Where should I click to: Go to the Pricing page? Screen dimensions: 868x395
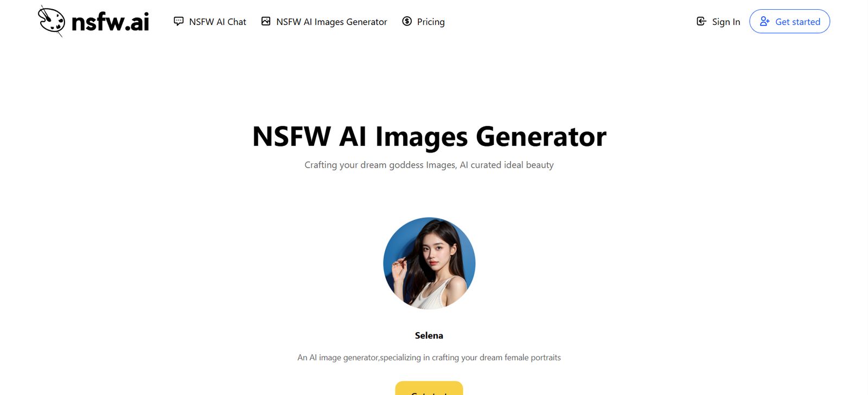pyautogui.click(x=423, y=22)
